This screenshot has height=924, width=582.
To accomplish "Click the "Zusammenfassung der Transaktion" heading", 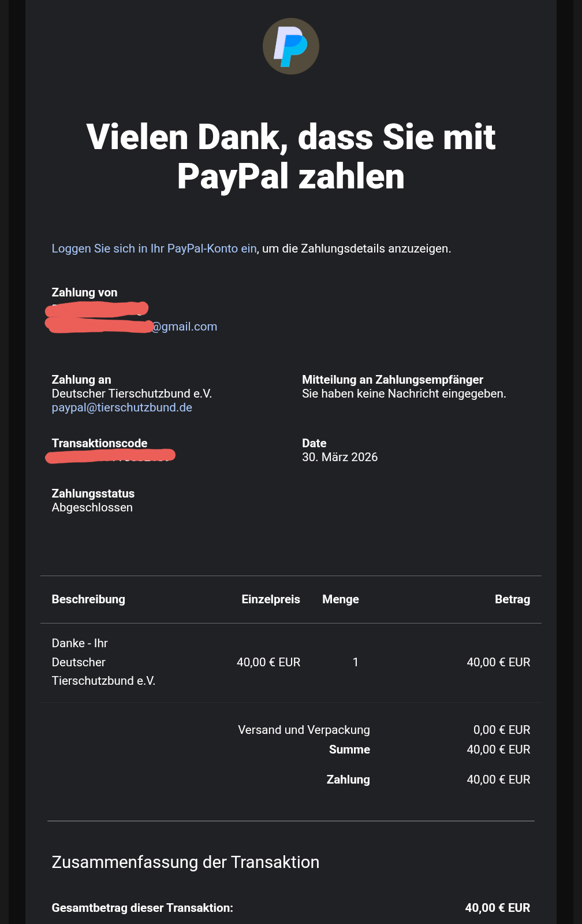I will click(185, 862).
